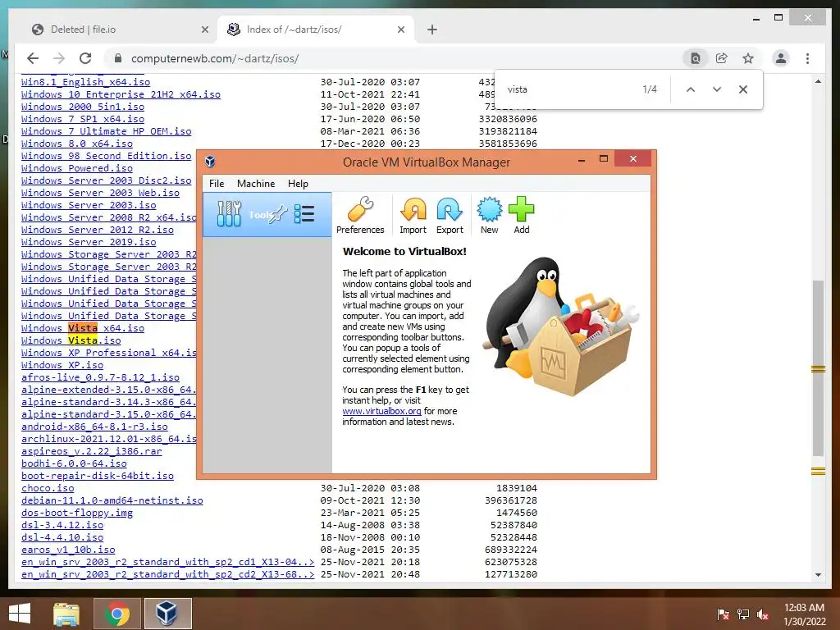Switch to Chrome in the taskbar
The image size is (840, 630).
pos(117,614)
